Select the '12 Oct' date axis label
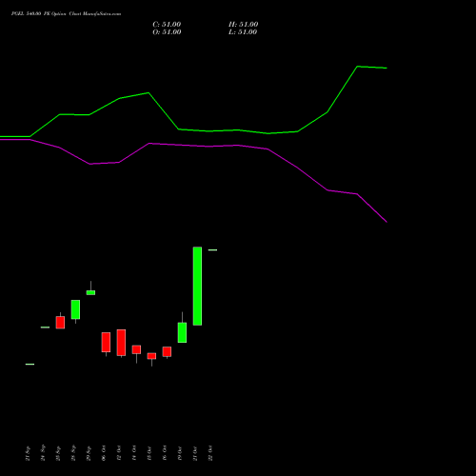This screenshot has height=476, width=476. (119, 453)
